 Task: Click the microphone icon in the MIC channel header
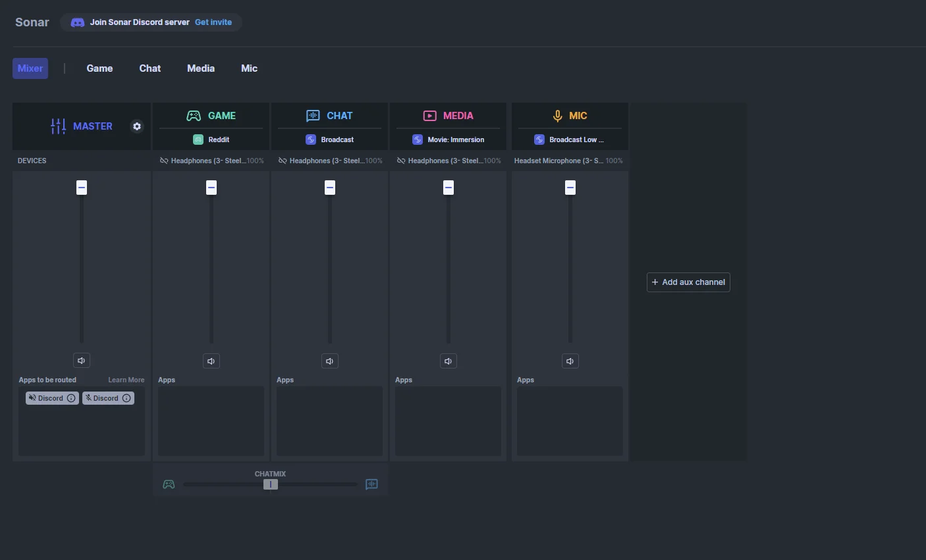pyautogui.click(x=557, y=115)
